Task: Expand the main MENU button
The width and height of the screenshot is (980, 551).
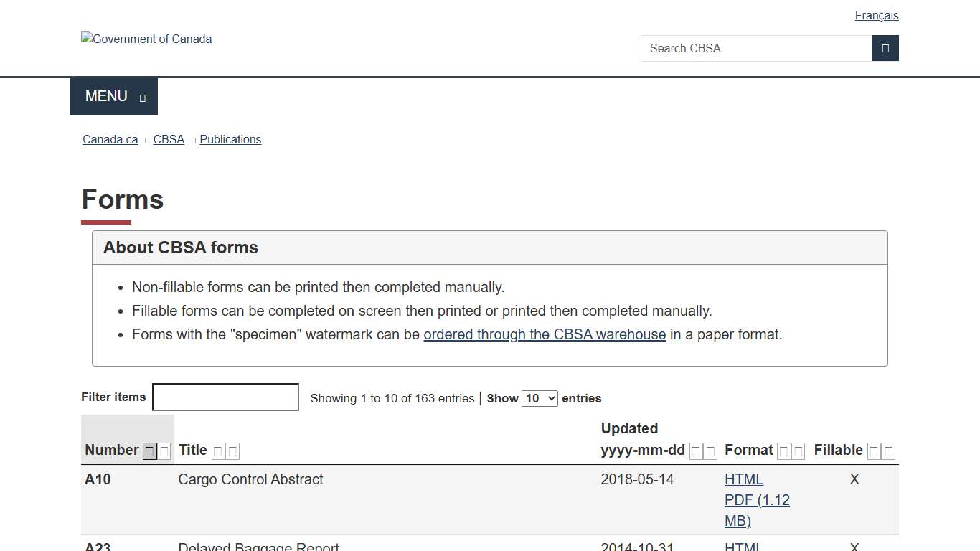Action: point(114,96)
